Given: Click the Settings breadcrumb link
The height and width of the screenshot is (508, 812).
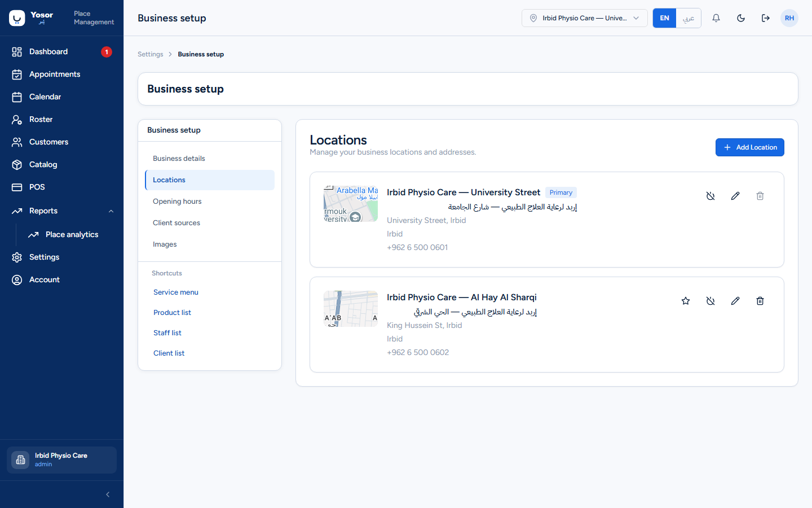Looking at the screenshot, I should [x=151, y=54].
